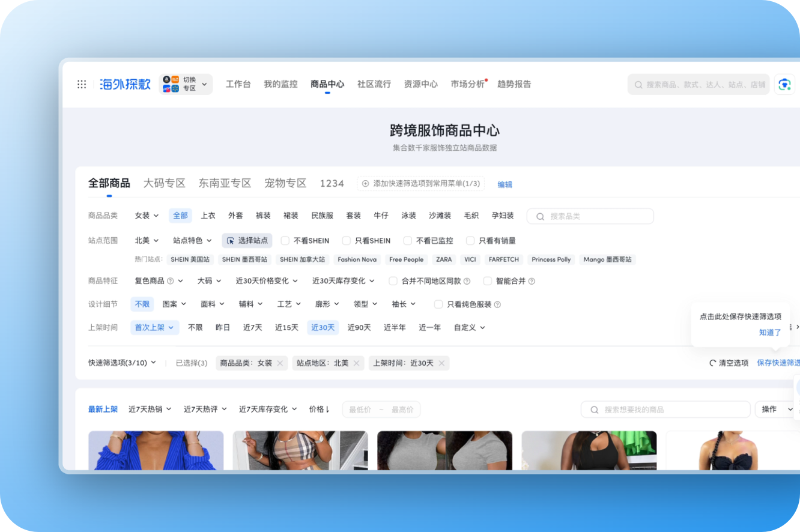The height and width of the screenshot is (532, 800).
Task: Remove the 站点地区：北美 filter tag
Action: coord(356,363)
